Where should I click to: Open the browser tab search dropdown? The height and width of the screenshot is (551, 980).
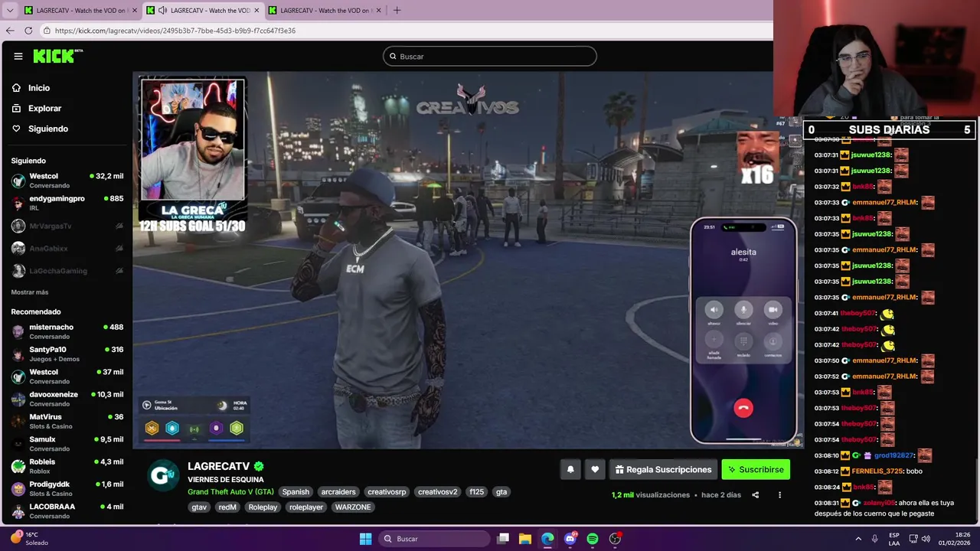pyautogui.click(x=10, y=11)
